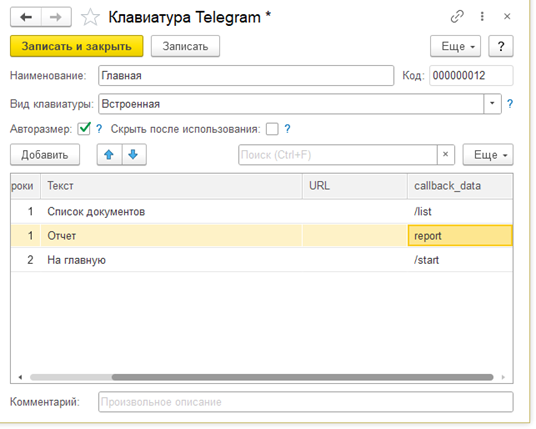Click the /list callback cell
This screenshot has width=536, height=429.
(460, 212)
